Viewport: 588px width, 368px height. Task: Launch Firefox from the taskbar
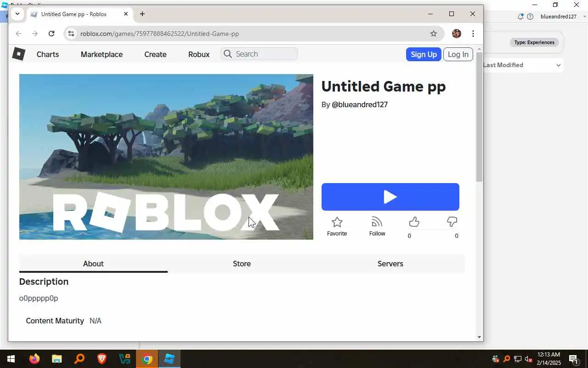coord(34,359)
